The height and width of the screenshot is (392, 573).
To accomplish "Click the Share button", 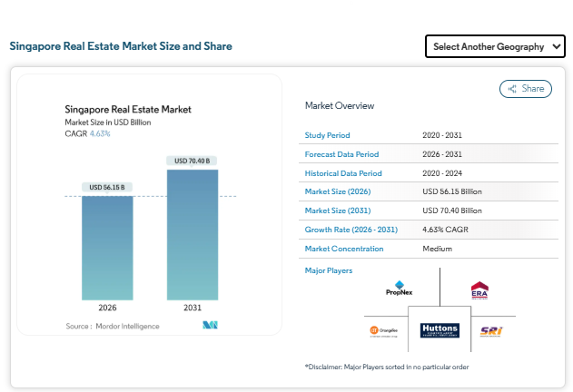I will (526, 89).
